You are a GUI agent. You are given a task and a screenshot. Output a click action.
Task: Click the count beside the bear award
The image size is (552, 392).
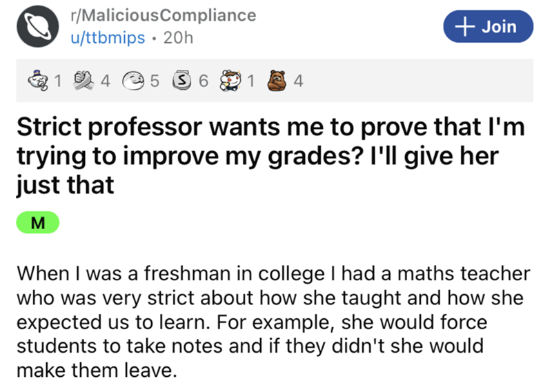pyautogui.click(x=298, y=83)
